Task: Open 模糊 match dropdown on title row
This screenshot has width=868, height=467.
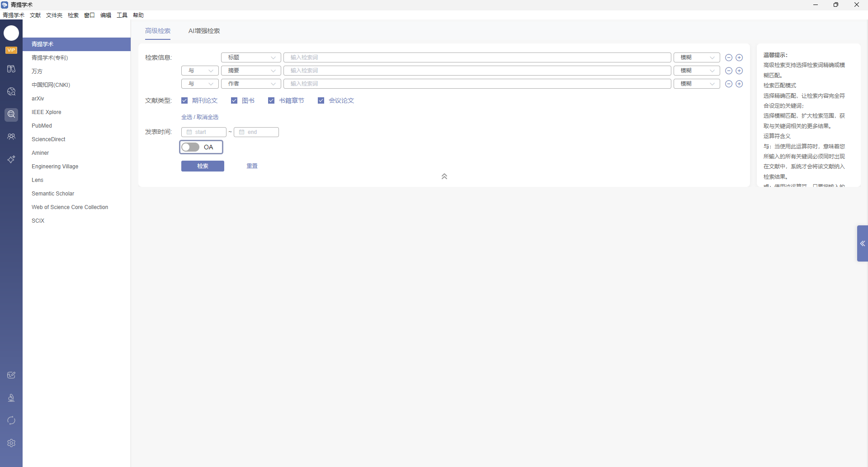Action: [x=697, y=57]
